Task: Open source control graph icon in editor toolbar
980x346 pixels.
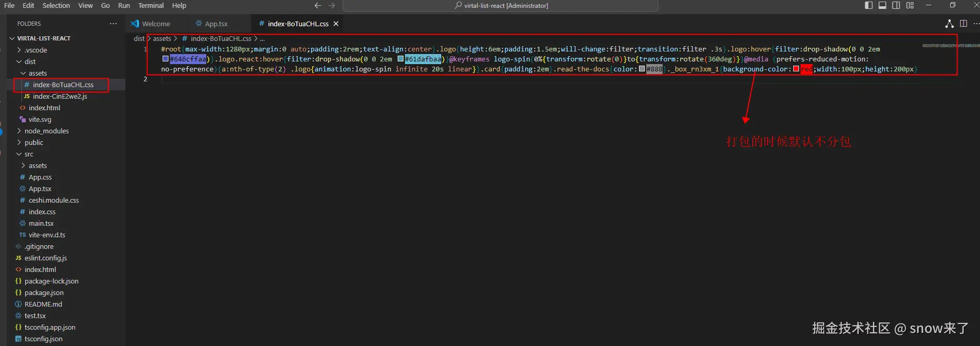Action: coord(950,24)
